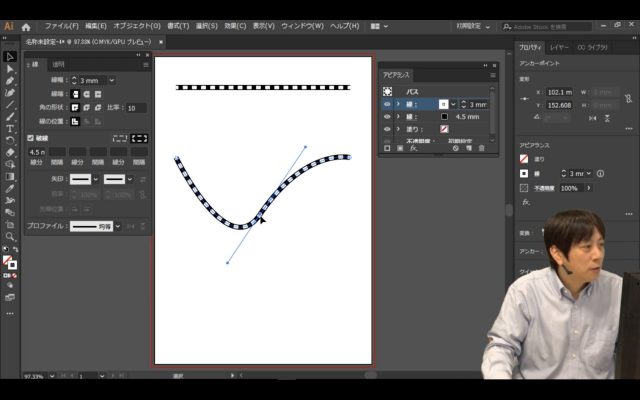The height and width of the screenshot is (400, 640).
Task: Expand the 線 4.5 mm row in Appearance
Action: point(398,117)
